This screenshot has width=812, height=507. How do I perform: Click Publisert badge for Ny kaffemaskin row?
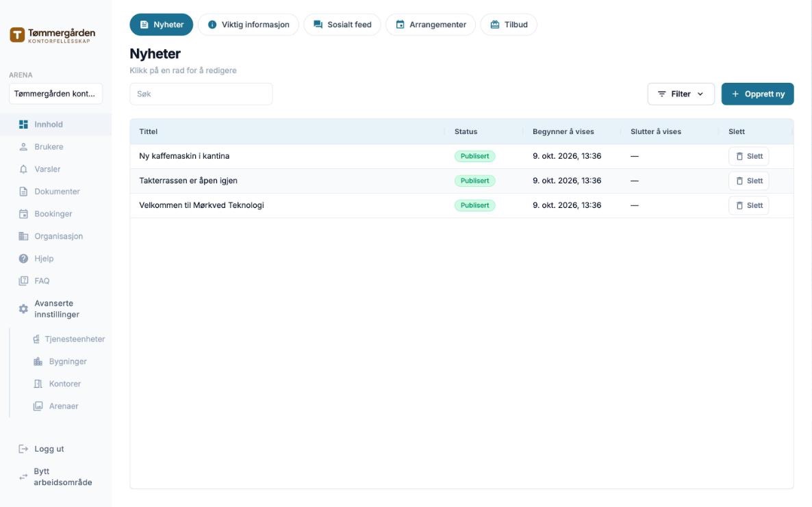[x=475, y=156]
